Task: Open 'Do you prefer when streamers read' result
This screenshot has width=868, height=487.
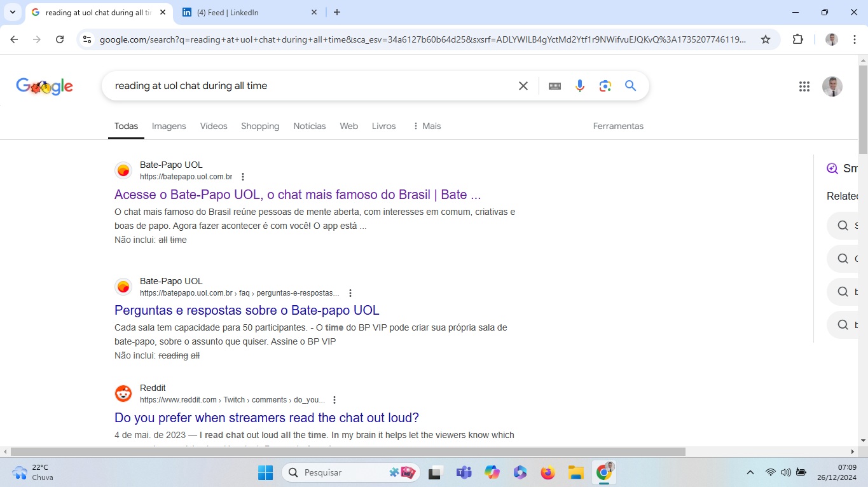Action: pos(266,418)
